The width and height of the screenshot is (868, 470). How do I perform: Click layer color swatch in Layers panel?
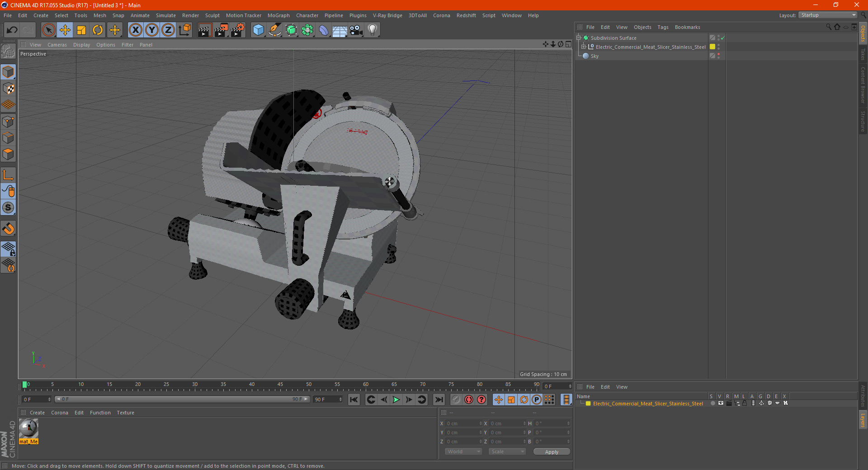(588, 404)
